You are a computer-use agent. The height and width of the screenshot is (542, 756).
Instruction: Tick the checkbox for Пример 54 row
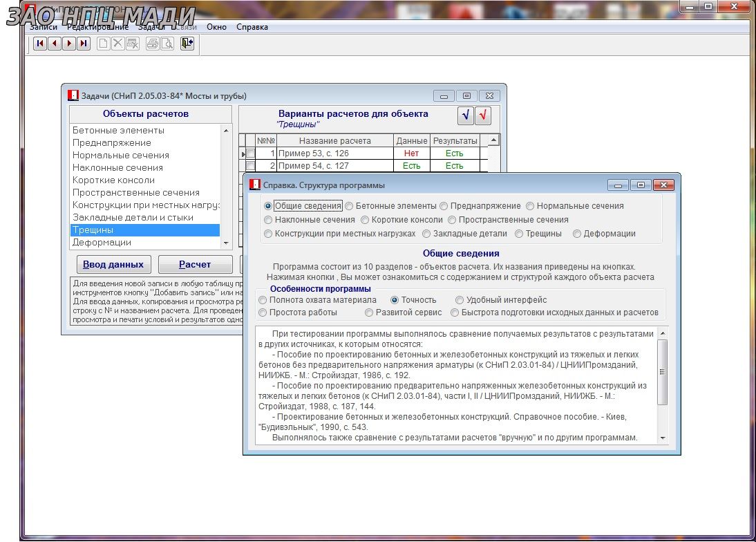coord(251,166)
